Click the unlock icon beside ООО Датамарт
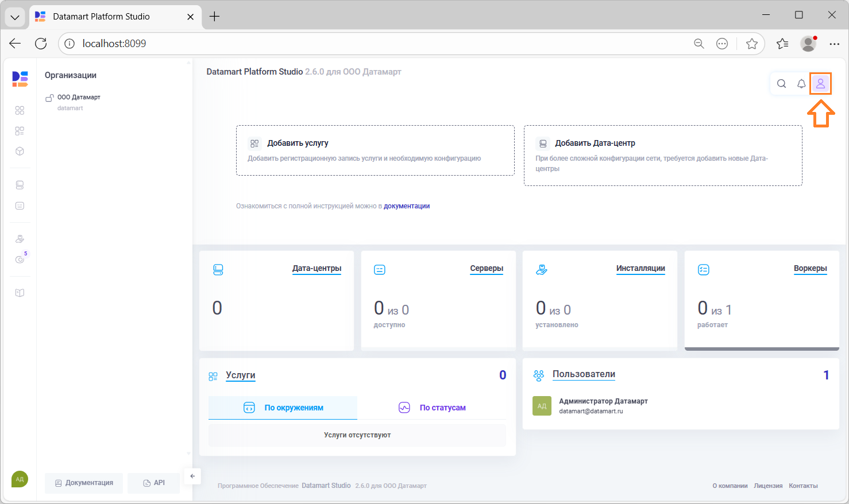This screenshot has width=849, height=504. pos(49,98)
